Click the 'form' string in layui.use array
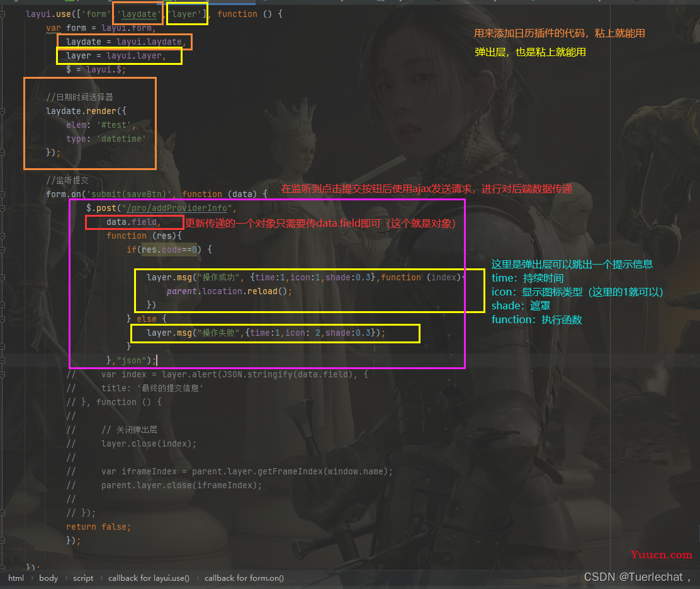 point(96,14)
